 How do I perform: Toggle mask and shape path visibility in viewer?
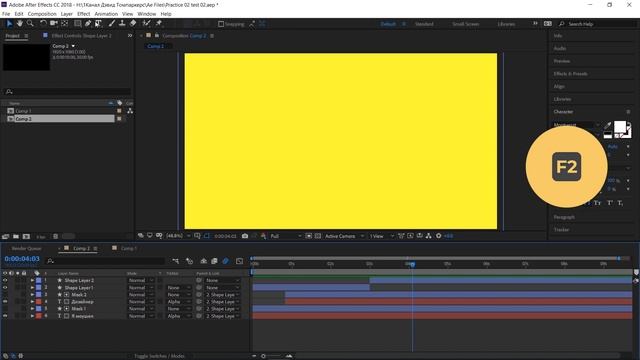coord(207,236)
